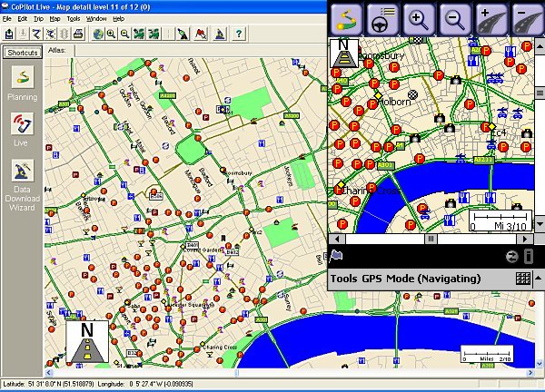Click right arrow of main map scrollbar
Image resolution: width=545 pixels, height=392 pixels.
tap(530, 373)
